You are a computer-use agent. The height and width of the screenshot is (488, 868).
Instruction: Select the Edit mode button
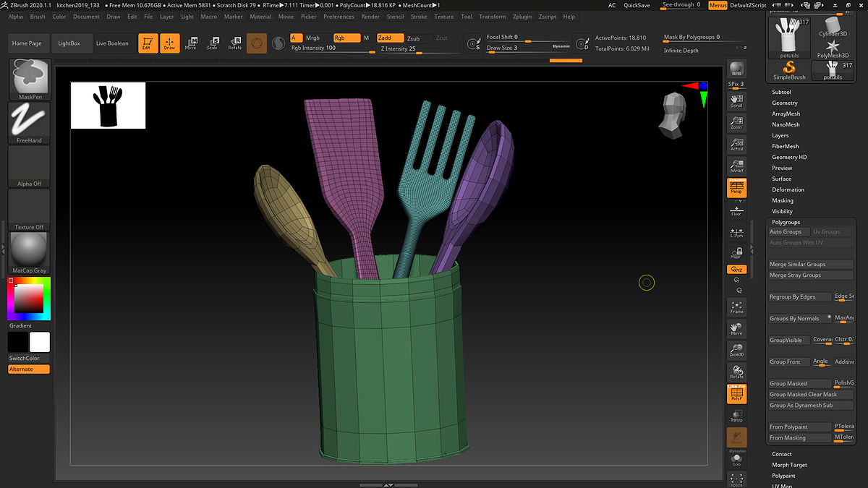tap(148, 43)
